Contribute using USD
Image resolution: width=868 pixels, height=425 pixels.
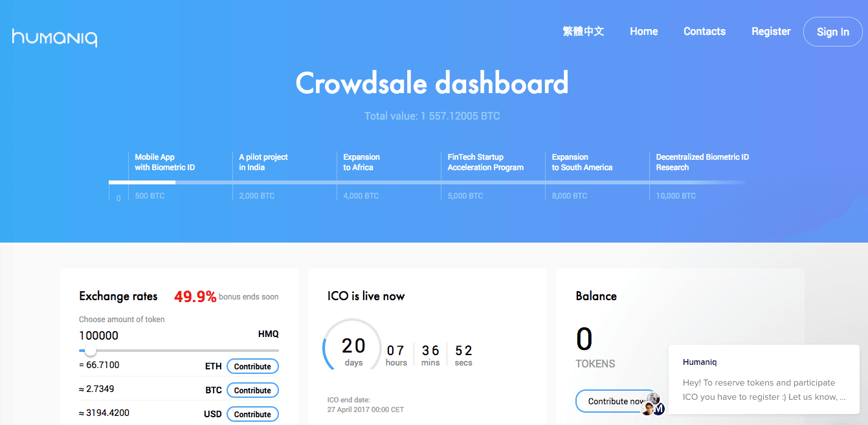click(252, 414)
